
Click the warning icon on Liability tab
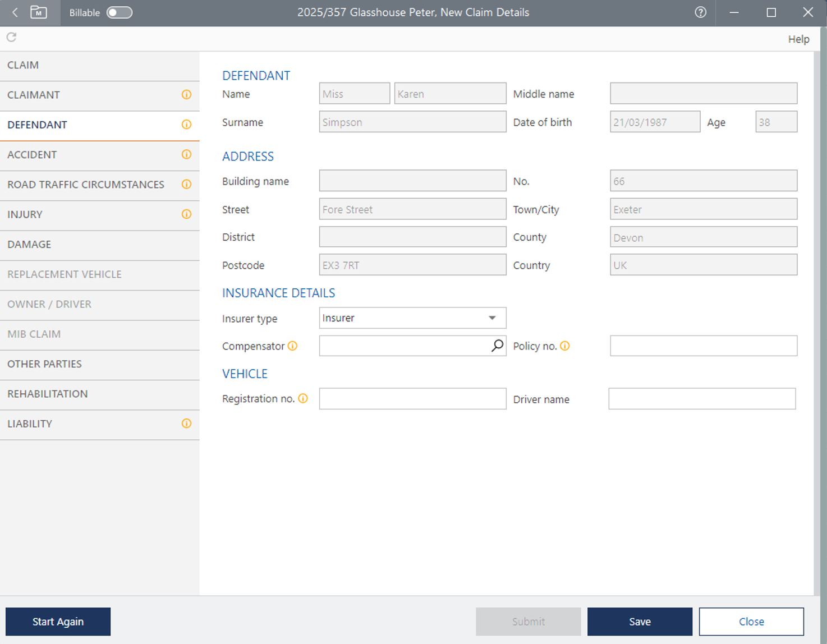(186, 424)
